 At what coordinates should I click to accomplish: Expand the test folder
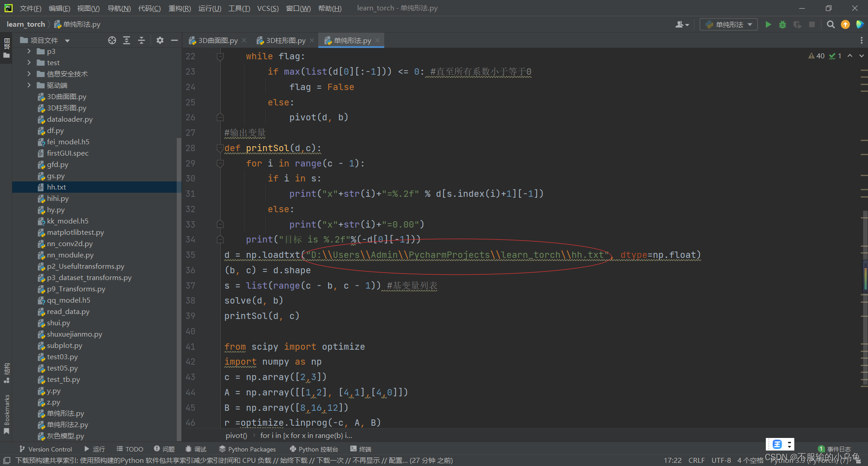29,62
